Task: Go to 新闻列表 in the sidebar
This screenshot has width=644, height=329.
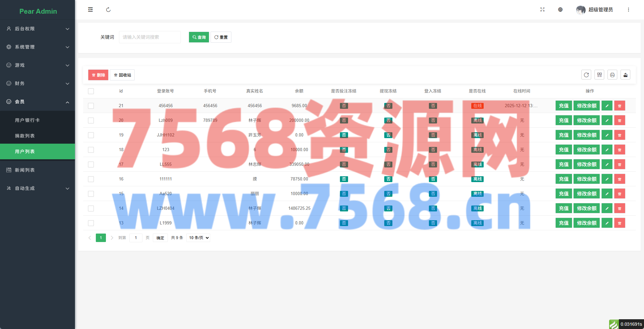Action: pos(25,170)
